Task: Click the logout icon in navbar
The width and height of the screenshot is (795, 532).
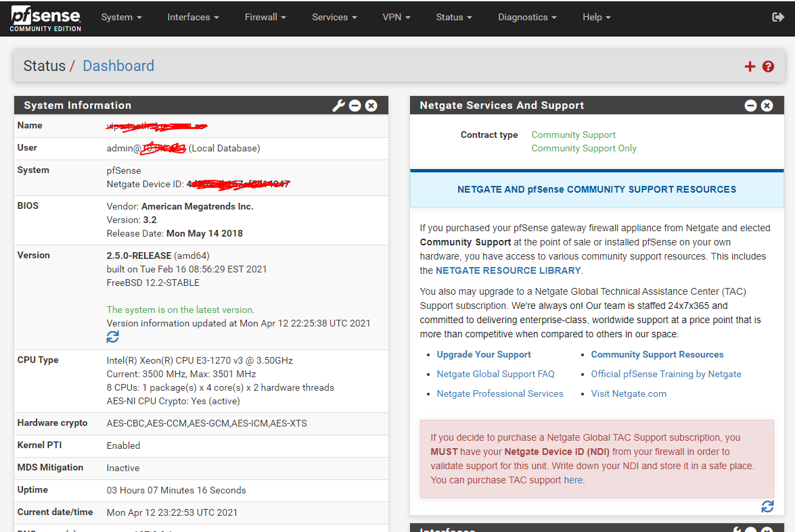Action: click(x=778, y=17)
